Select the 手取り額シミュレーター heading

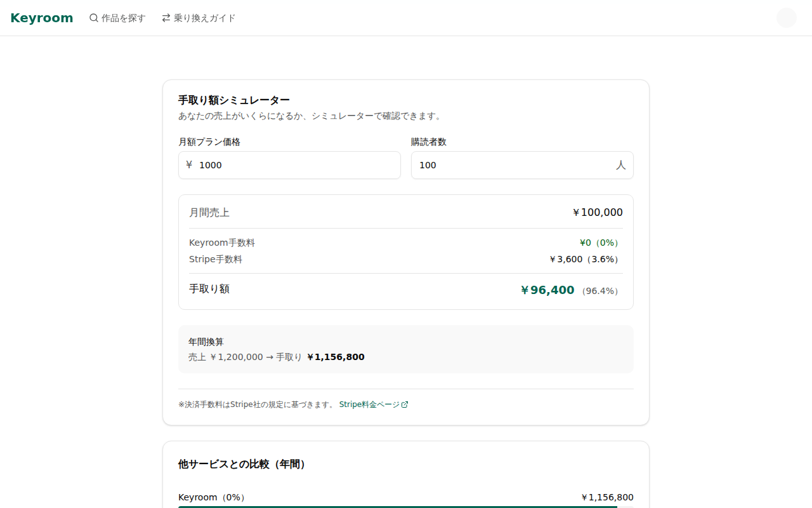tap(234, 100)
